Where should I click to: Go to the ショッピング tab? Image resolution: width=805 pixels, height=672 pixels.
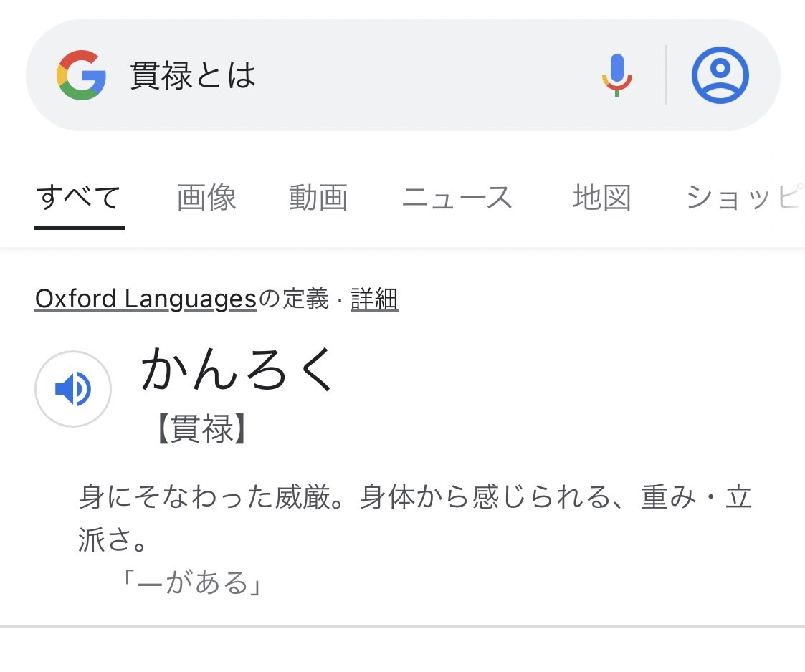point(745,198)
